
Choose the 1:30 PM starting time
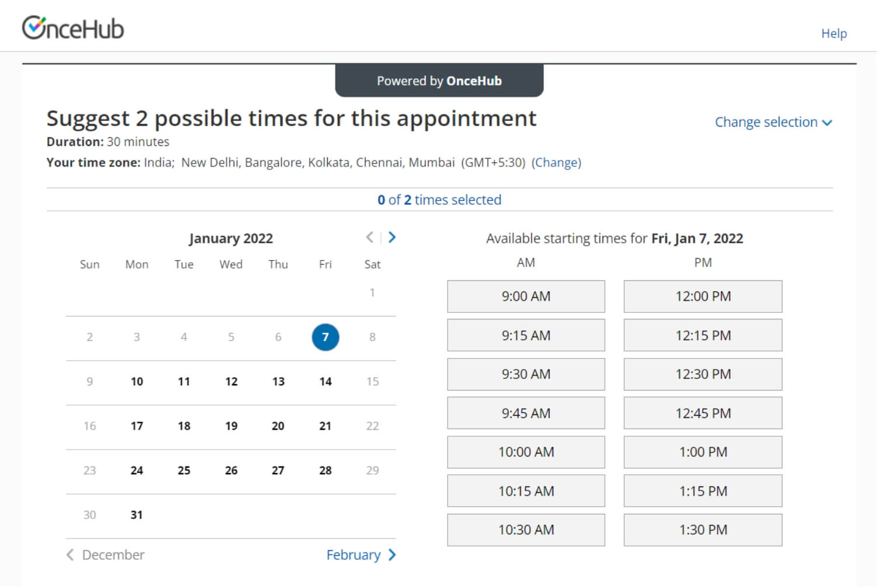[703, 530]
